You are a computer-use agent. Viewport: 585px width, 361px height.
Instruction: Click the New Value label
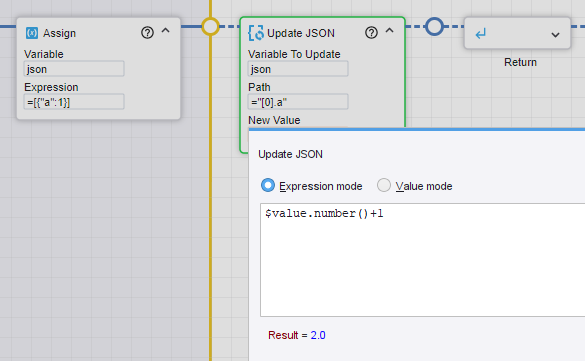point(274,120)
